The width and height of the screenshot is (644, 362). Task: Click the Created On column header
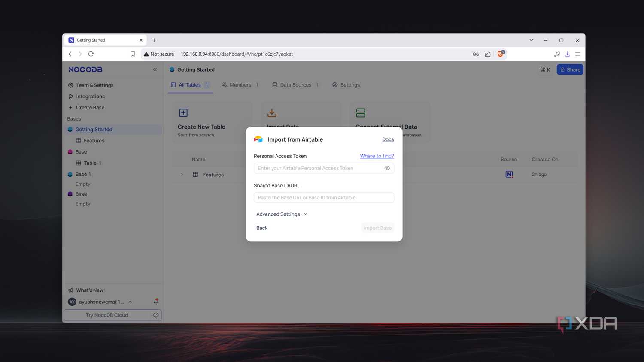pos(545,160)
